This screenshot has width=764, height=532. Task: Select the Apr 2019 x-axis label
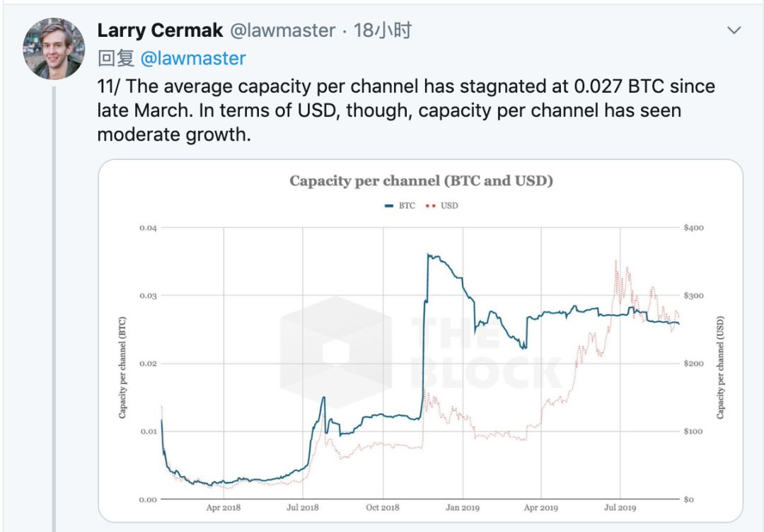click(x=540, y=507)
